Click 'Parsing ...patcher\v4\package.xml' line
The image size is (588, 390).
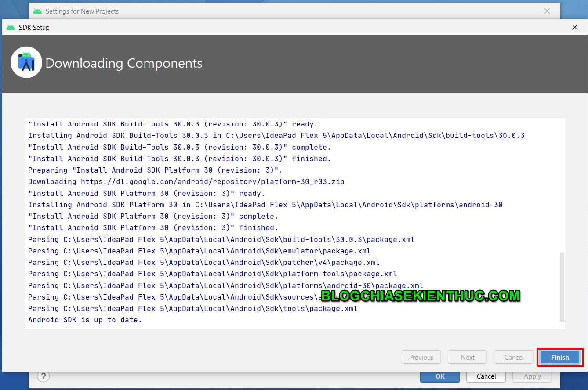(204, 262)
